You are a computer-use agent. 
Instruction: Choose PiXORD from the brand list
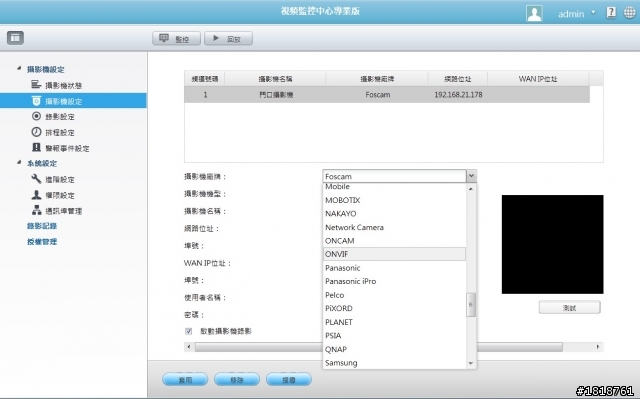coord(394,308)
